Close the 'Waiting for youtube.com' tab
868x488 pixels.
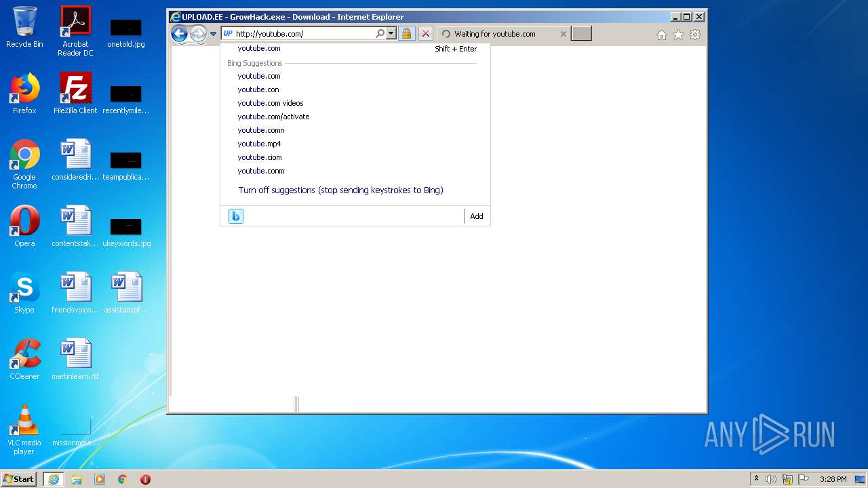[x=563, y=34]
